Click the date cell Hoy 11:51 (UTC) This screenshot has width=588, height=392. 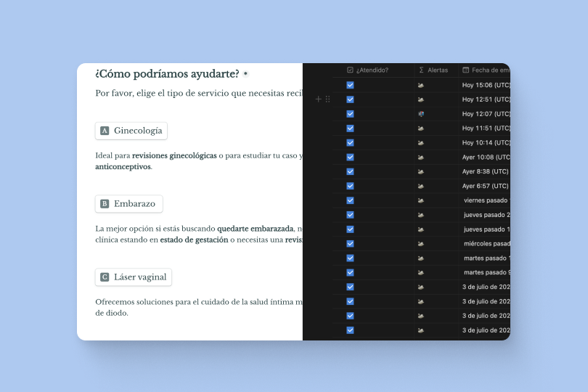tap(486, 128)
